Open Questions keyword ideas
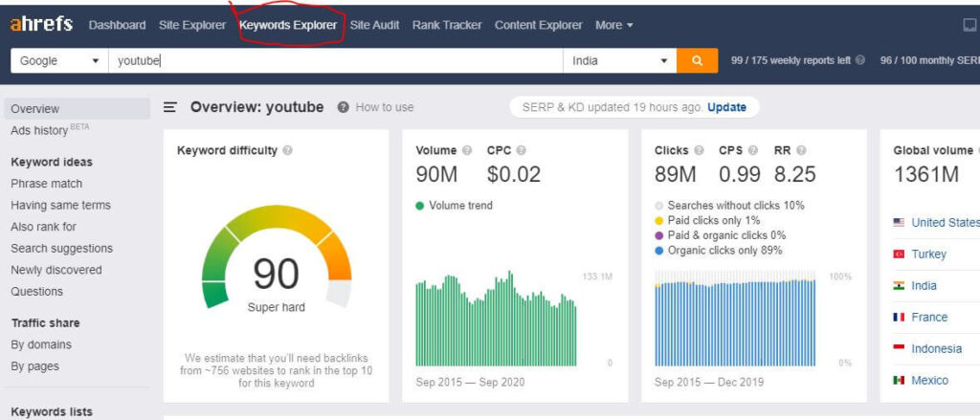The image size is (980, 420). click(37, 291)
